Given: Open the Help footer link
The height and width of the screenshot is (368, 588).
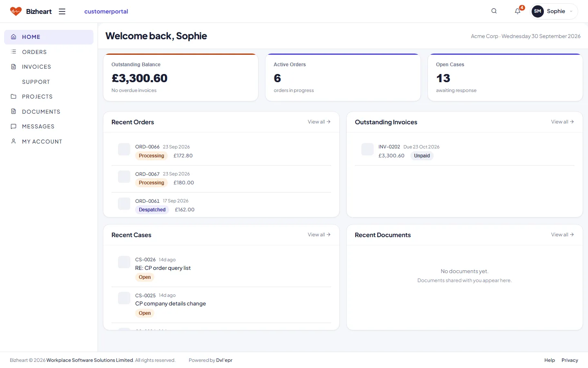Looking at the screenshot, I should click(x=550, y=360).
